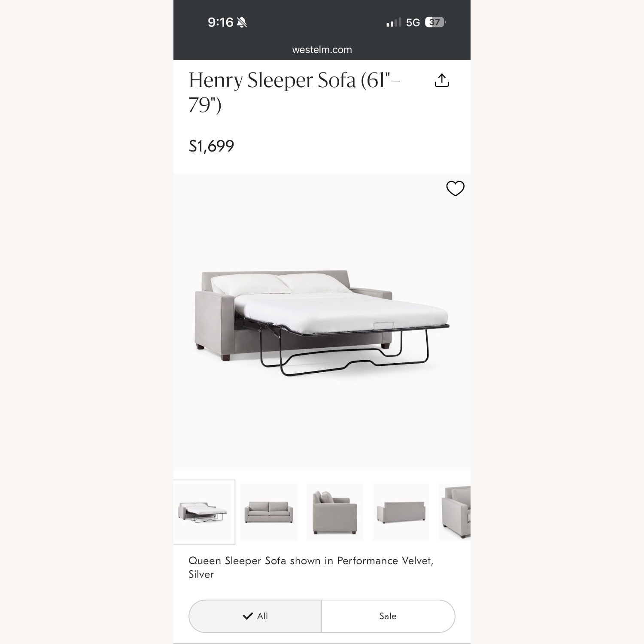This screenshot has height=644, width=644.
Task: Select the Sale filter option
Action: pyautogui.click(x=388, y=616)
